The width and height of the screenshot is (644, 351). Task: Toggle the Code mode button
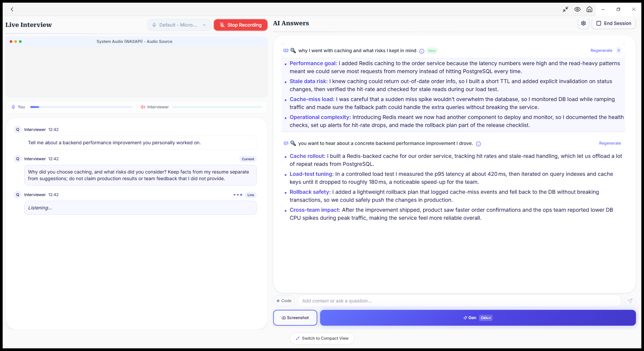(284, 301)
